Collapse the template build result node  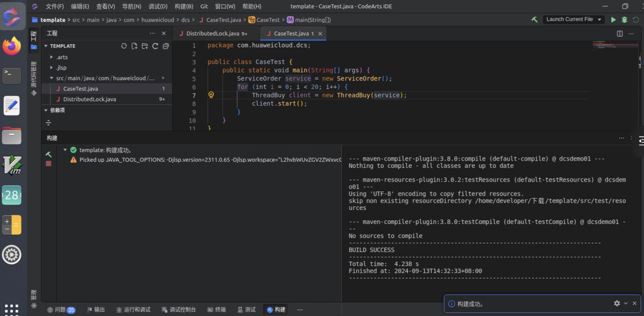pos(65,150)
